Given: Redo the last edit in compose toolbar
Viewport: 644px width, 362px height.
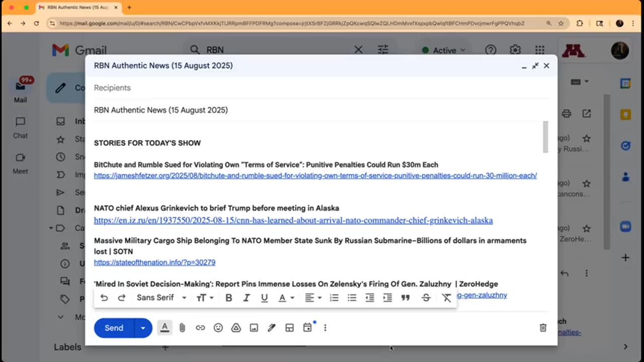Looking at the screenshot, I should [x=122, y=298].
